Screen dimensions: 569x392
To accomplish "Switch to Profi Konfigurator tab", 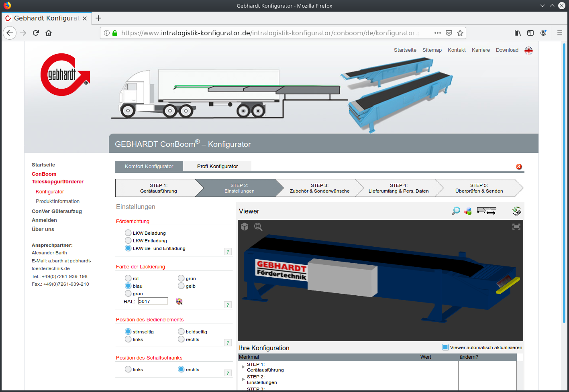I will pos(217,166).
